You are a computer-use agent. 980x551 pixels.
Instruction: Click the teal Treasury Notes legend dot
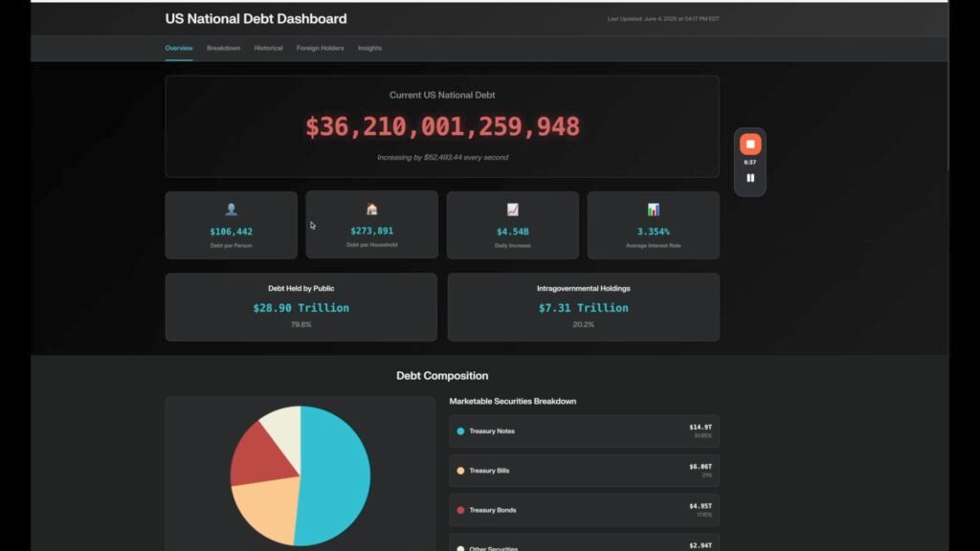(x=460, y=431)
